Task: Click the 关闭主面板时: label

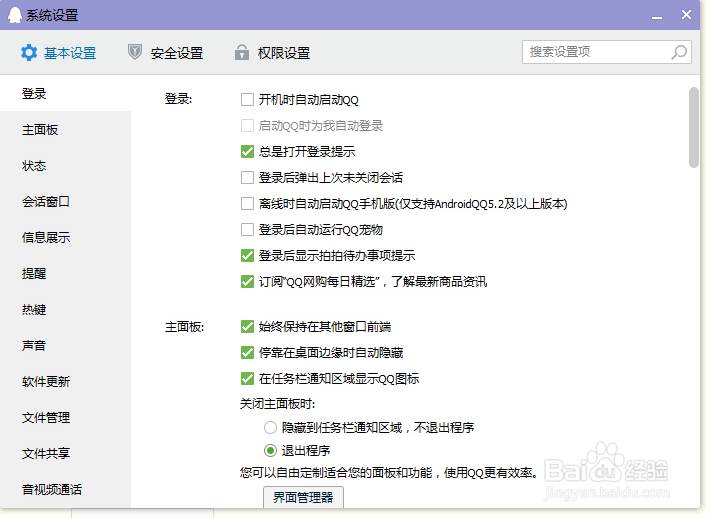Action: point(278,403)
